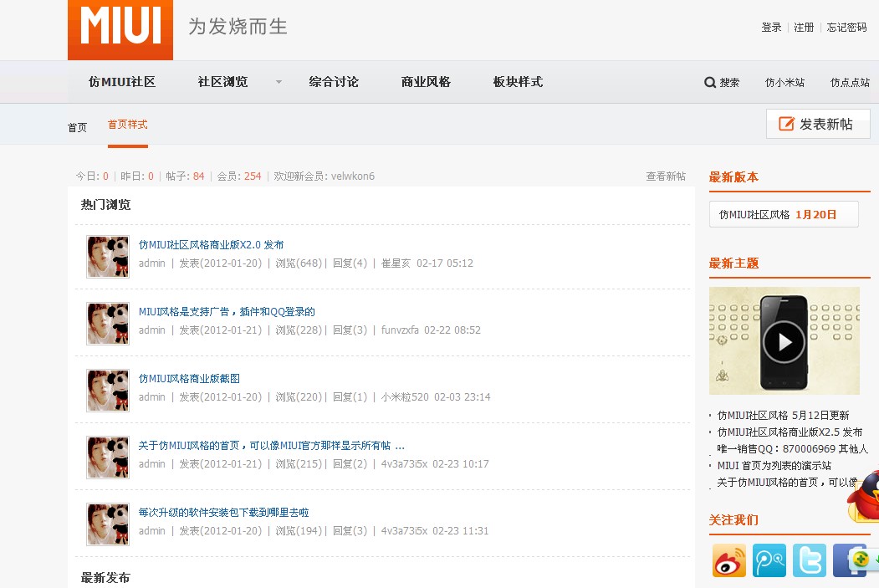Click the orange MIUI logo
879x588 pixels.
tap(120, 30)
